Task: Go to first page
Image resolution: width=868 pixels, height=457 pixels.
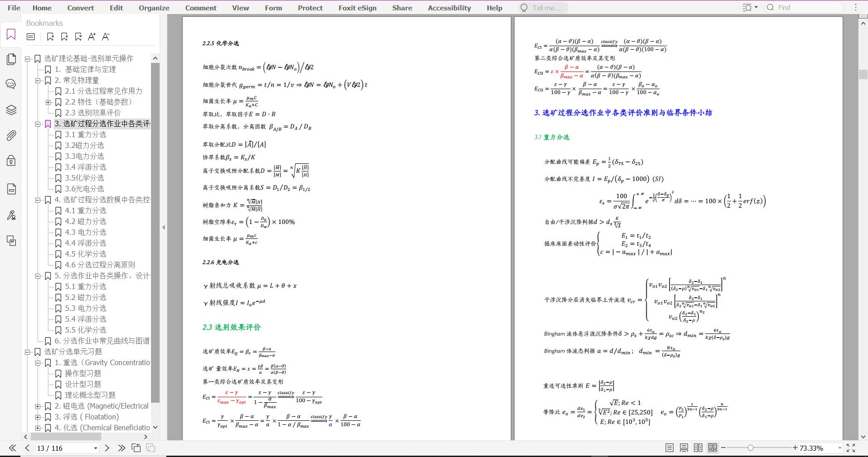Action: tap(13, 448)
